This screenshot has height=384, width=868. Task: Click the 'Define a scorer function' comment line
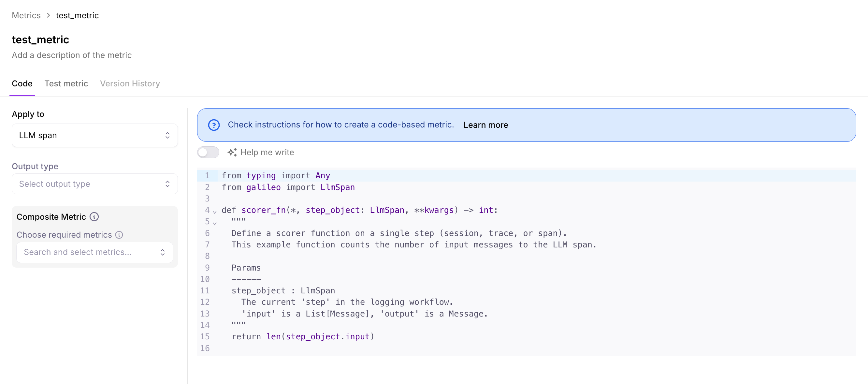click(x=399, y=233)
